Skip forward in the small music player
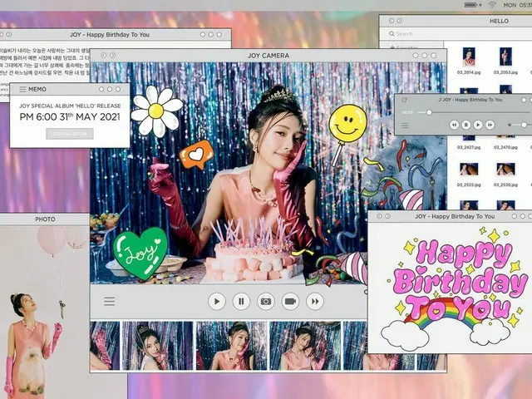Viewport: 532px width, 399px height. 490,125
